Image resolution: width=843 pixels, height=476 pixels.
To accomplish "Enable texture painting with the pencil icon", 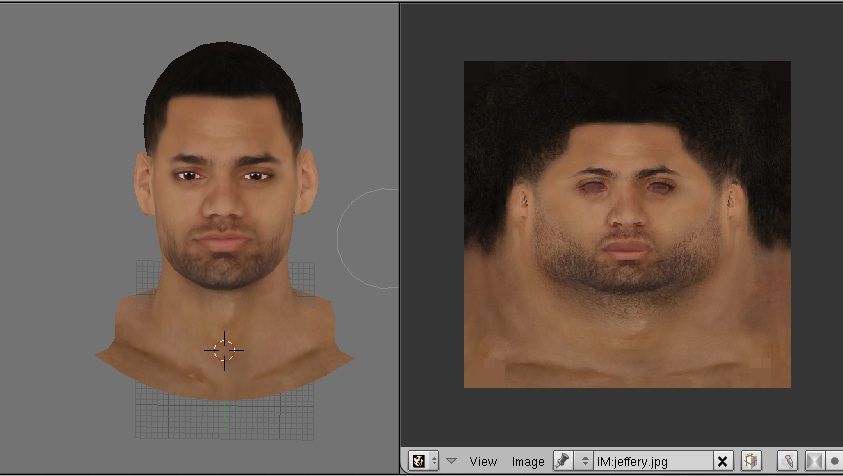I will tap(789, 461).
